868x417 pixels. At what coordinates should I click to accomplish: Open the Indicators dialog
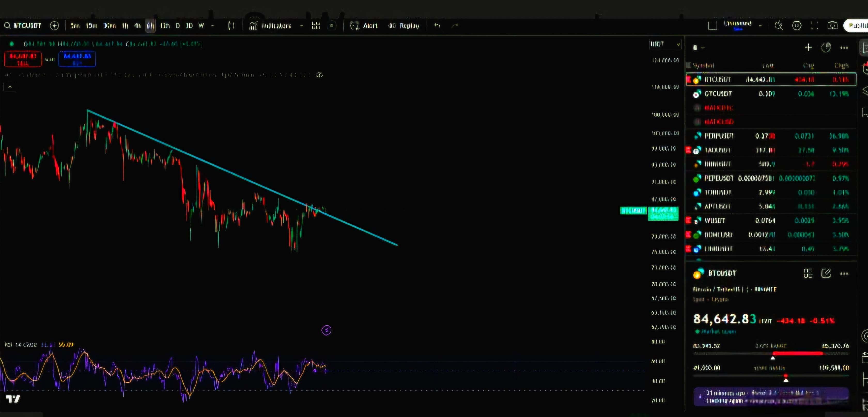coord(270,26)
